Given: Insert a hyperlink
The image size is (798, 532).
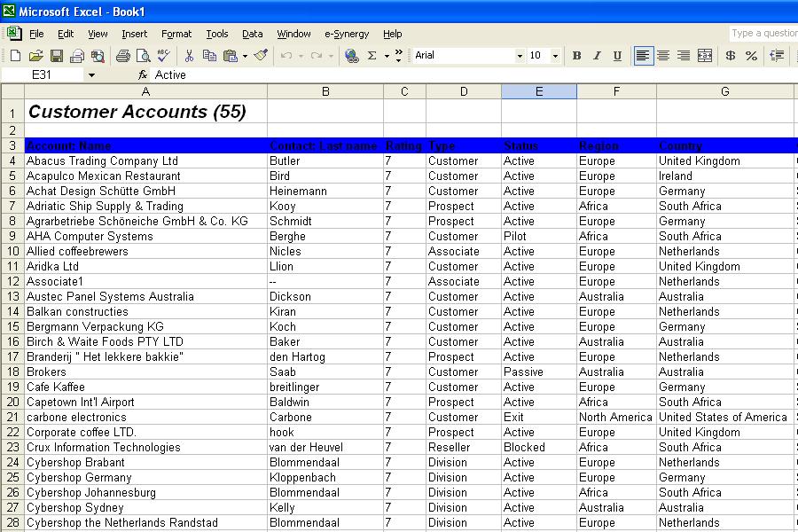Looking at the screenshot, I should tap(350, 55).
